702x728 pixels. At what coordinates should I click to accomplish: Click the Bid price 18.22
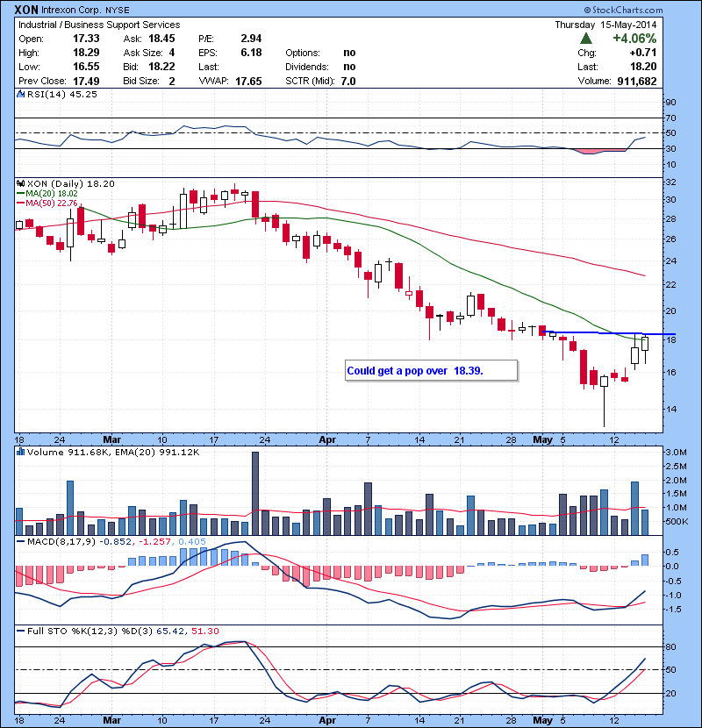coord(161,67)
